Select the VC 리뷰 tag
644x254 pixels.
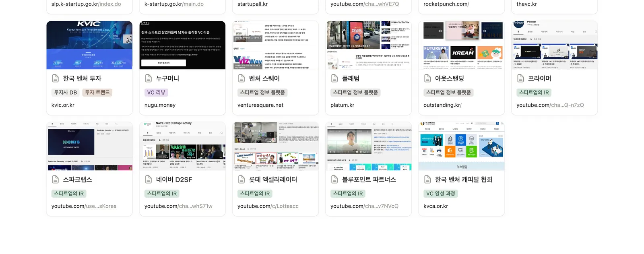pos(156,93)
